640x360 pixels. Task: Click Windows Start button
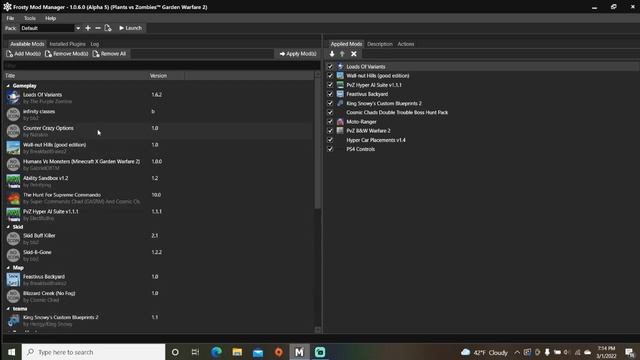[x=11, y=352]
